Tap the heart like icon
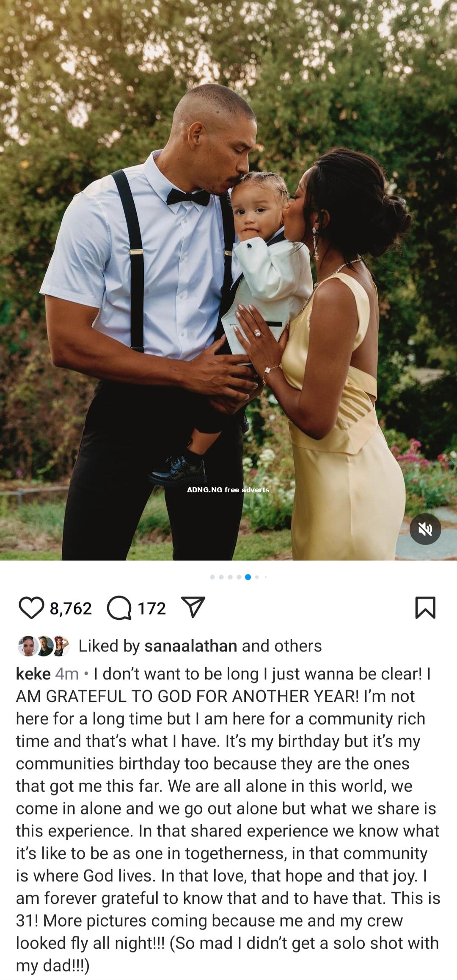The height and width of the screenshot is (980, 457). point(31,608)
